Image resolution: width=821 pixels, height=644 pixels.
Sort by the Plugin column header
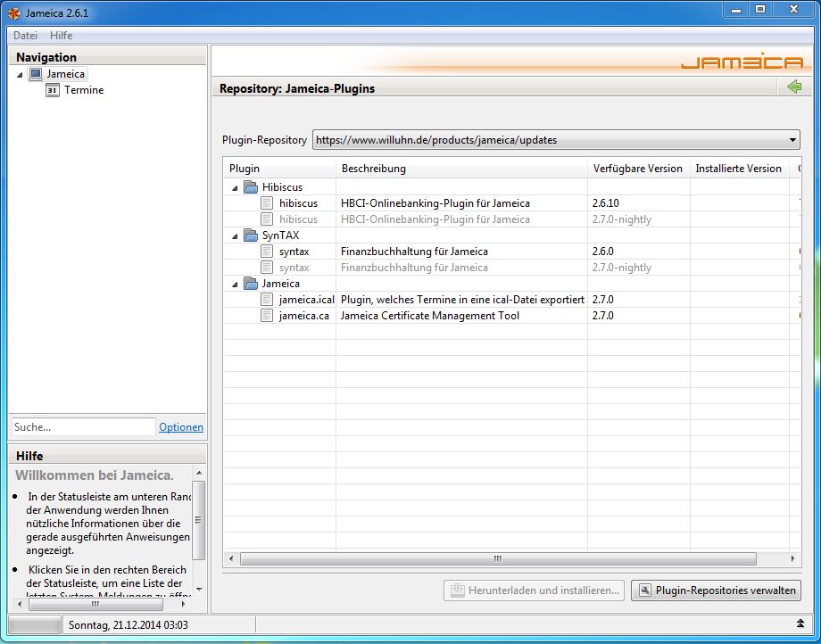tap(280, 169)
